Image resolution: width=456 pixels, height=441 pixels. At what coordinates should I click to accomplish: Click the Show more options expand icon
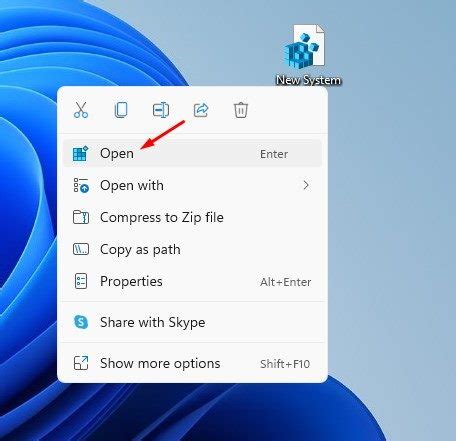click(81, 363)
